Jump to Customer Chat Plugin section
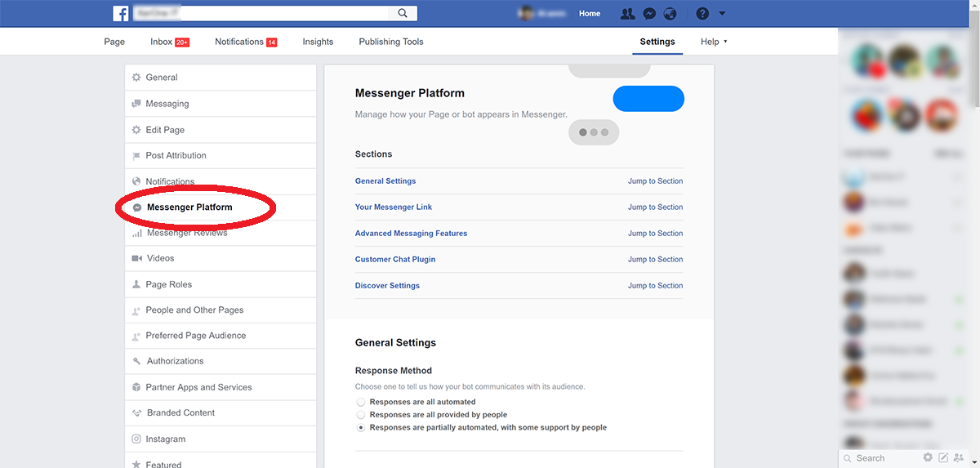980x468 pixels. (655, 260)
